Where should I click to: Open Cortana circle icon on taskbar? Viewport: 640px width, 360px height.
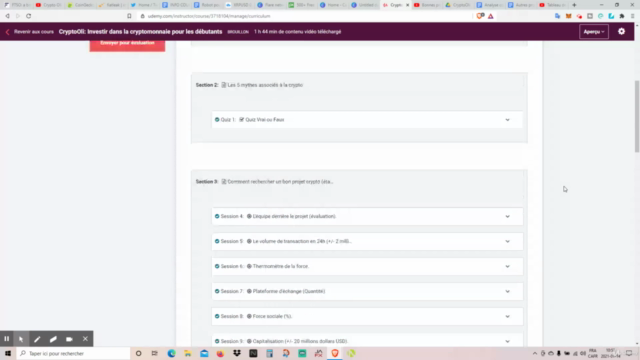point(138,353)
